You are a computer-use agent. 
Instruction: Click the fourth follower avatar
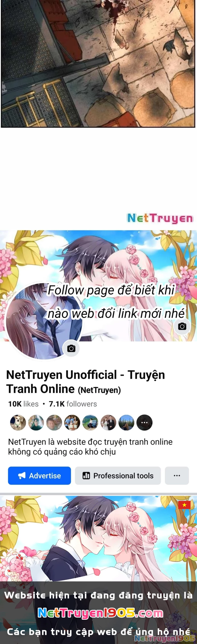(72, 422)
